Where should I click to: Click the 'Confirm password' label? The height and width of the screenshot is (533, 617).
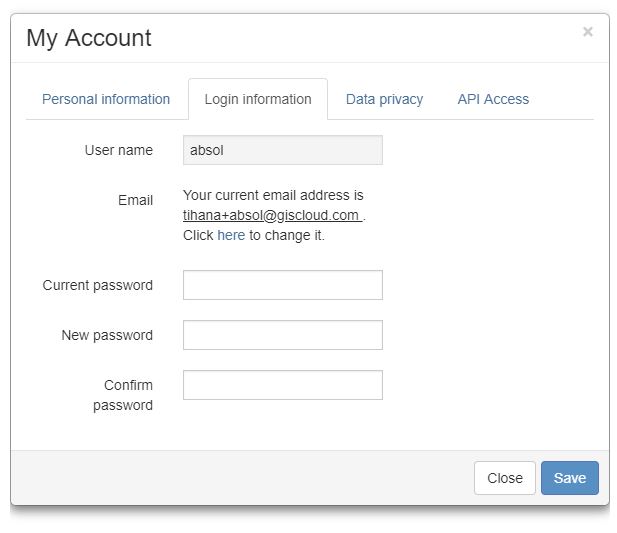(x=123, y=395)
